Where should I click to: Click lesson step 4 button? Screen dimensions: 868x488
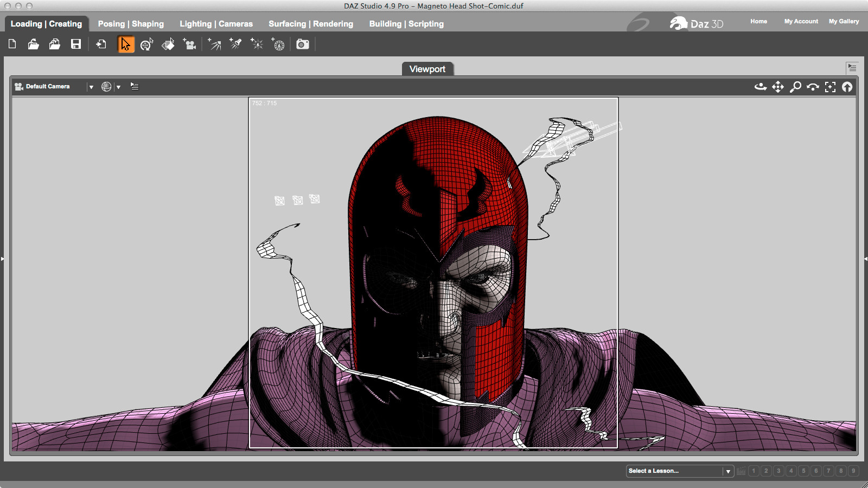[x=791, y=471]
